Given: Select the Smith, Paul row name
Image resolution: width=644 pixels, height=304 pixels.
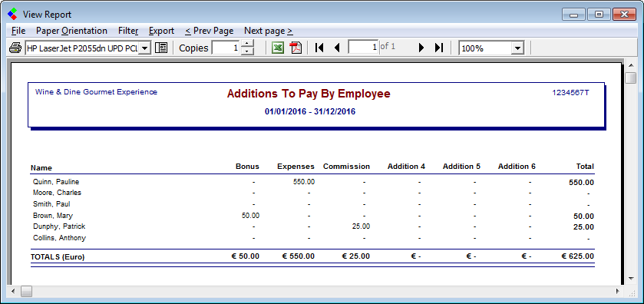Looking at the screenshot, I should pyautogui.click(x=51, y=203).
